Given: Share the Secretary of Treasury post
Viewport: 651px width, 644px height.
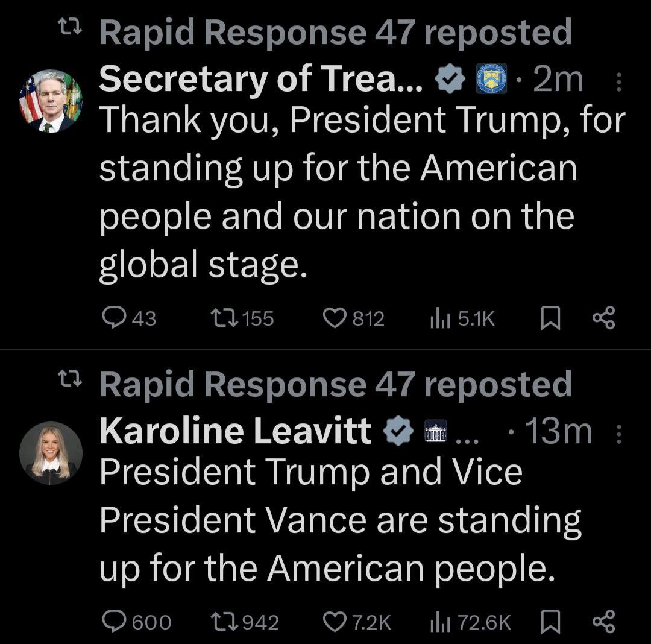Looking at the screenshot, I should (603, 318).
